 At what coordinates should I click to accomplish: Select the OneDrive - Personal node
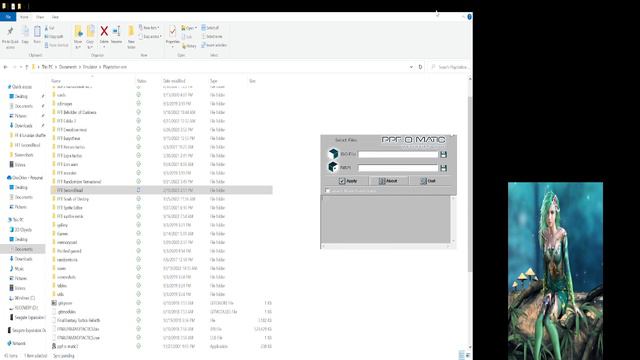point(27,178)
